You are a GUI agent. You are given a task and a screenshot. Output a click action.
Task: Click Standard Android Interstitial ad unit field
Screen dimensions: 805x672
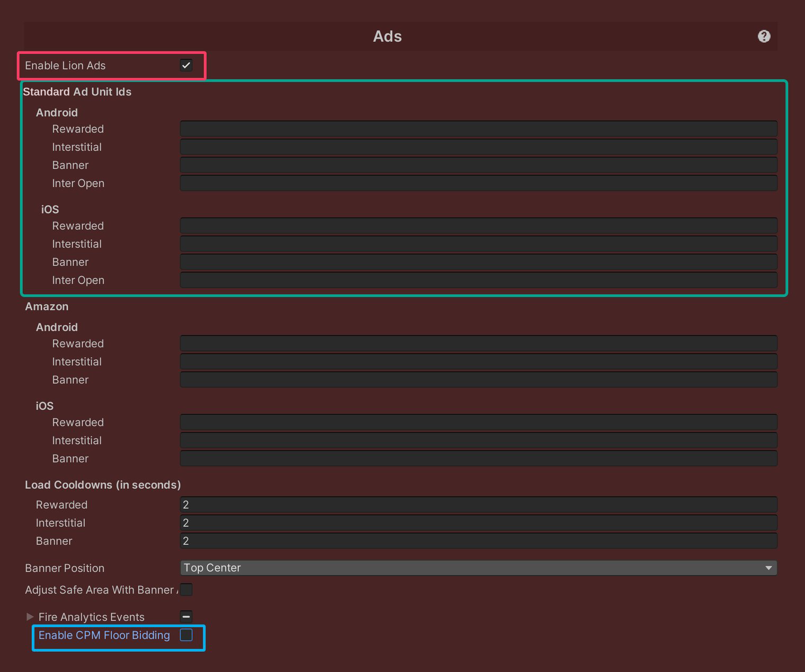[478, 147]
